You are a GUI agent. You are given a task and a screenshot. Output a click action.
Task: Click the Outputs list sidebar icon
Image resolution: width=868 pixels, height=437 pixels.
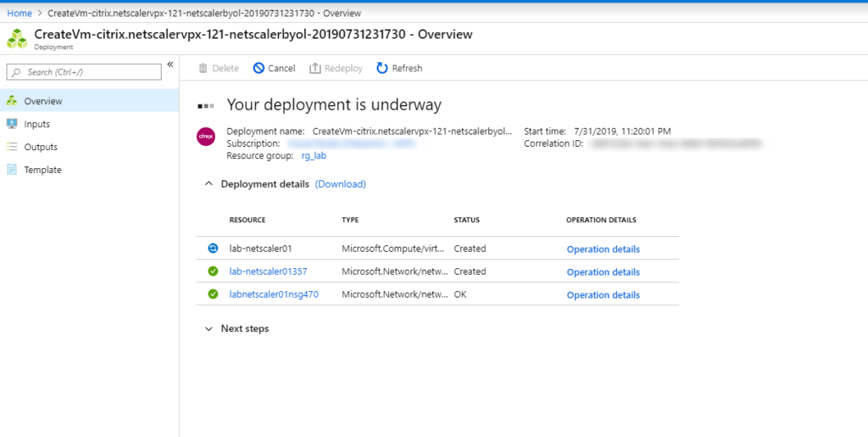[x=12, y=147]
